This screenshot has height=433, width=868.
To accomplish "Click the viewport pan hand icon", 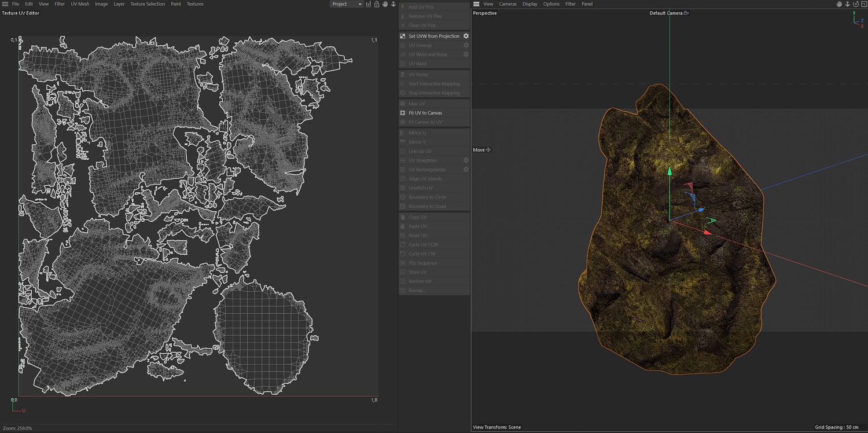I will [839, 4].
